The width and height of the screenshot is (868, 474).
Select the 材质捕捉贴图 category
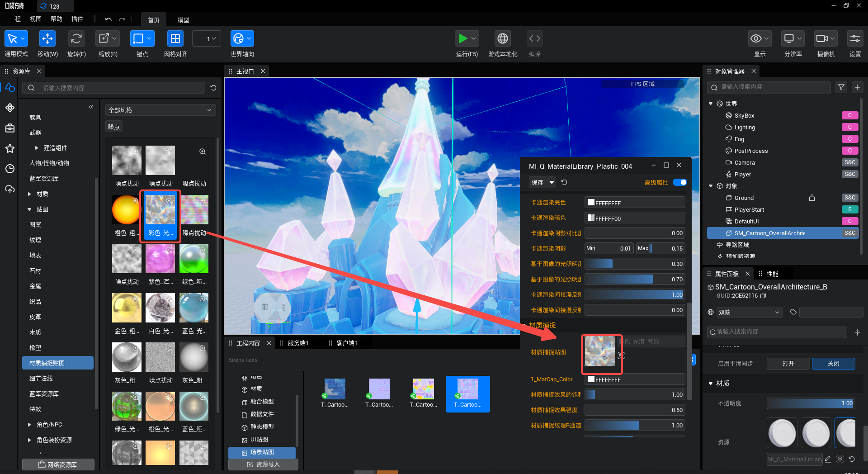pos(58,363)
